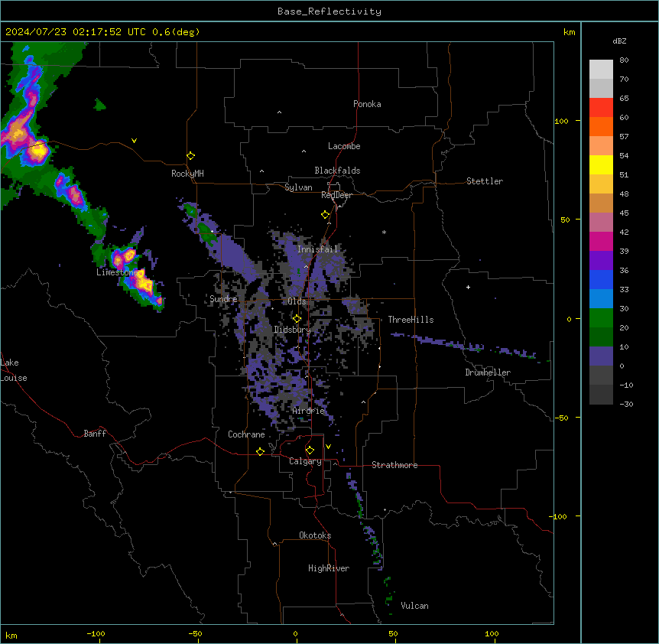
Task: Click the timestamp 2024/07/23 02:17:52 UTC
Action: (76, 32)
